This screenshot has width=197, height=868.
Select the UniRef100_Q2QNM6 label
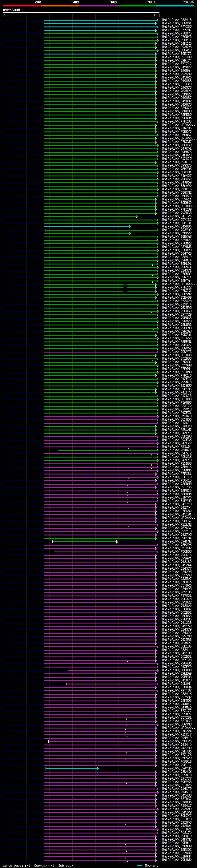coord(176,470)
